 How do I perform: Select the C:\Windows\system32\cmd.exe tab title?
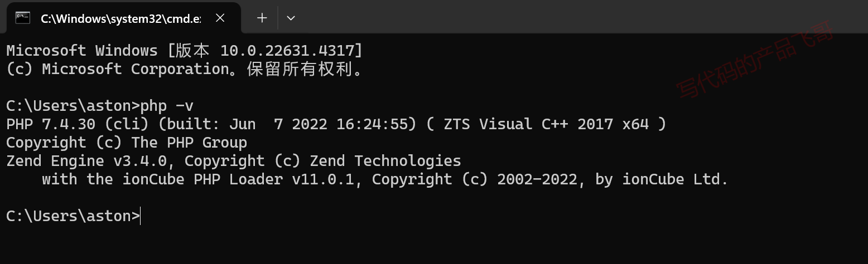(120, 18)
